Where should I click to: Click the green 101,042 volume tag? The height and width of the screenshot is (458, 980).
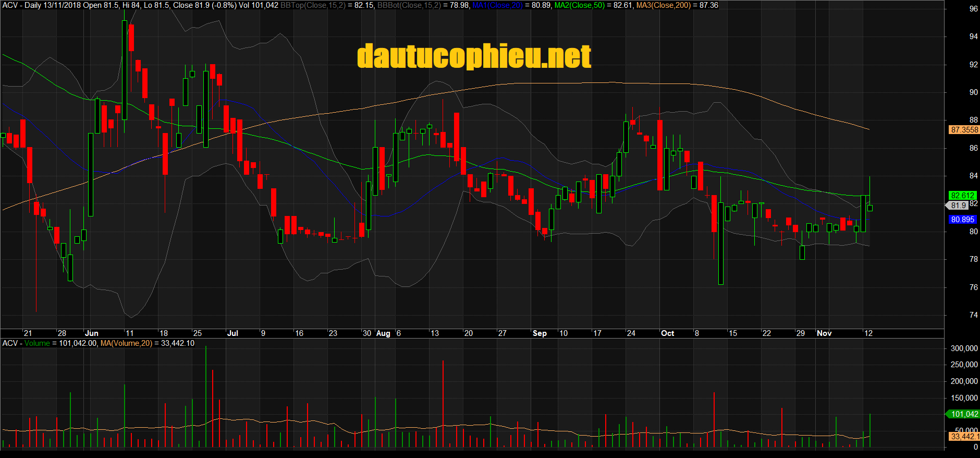pyautogui.click(x=964, y=414)
